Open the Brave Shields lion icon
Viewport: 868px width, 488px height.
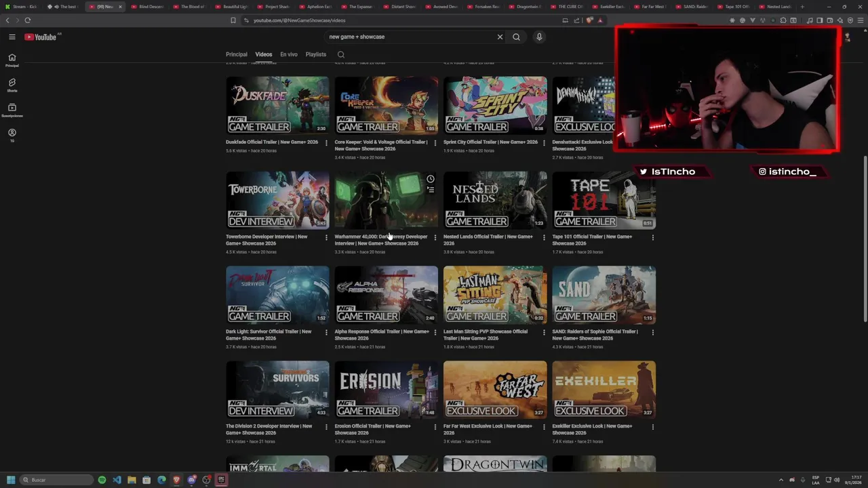[x=589, y=20]
